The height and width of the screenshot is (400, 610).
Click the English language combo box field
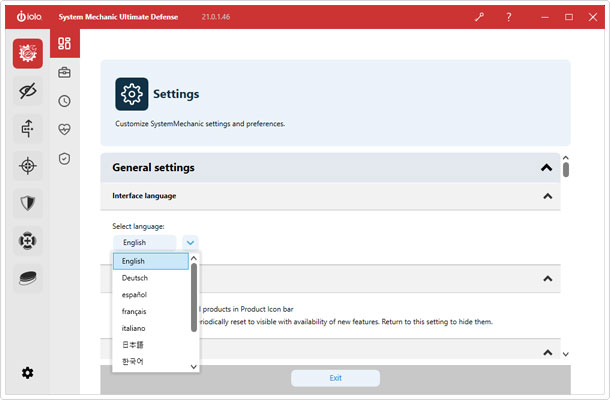click(144, 243)
